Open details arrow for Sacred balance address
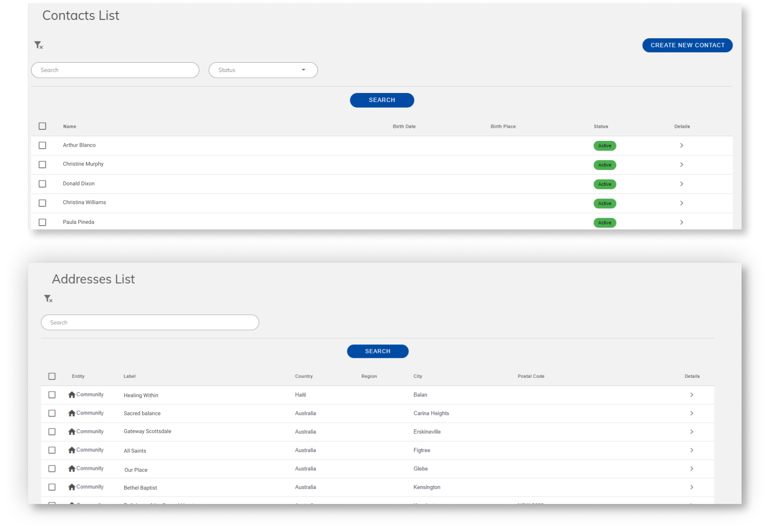 click(691, 413)
